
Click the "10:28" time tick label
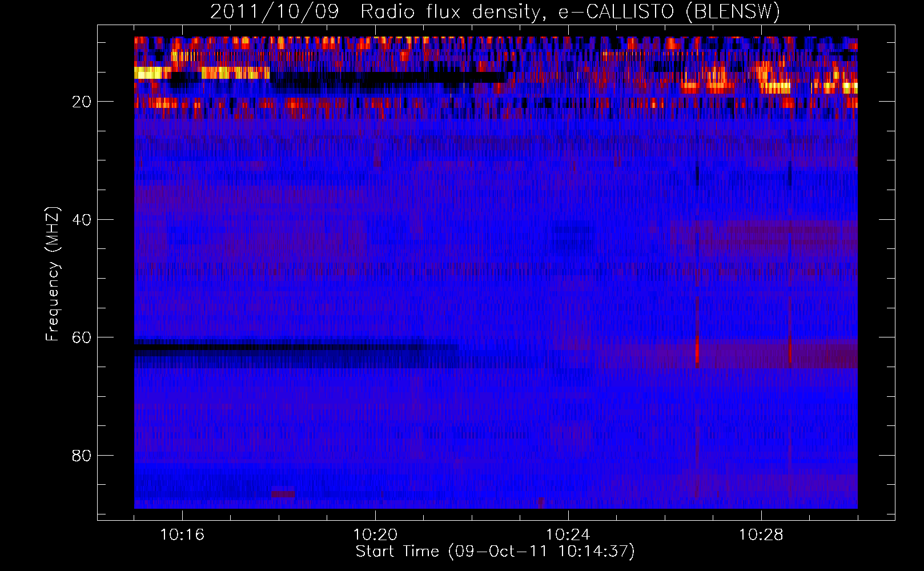[761, 535]
